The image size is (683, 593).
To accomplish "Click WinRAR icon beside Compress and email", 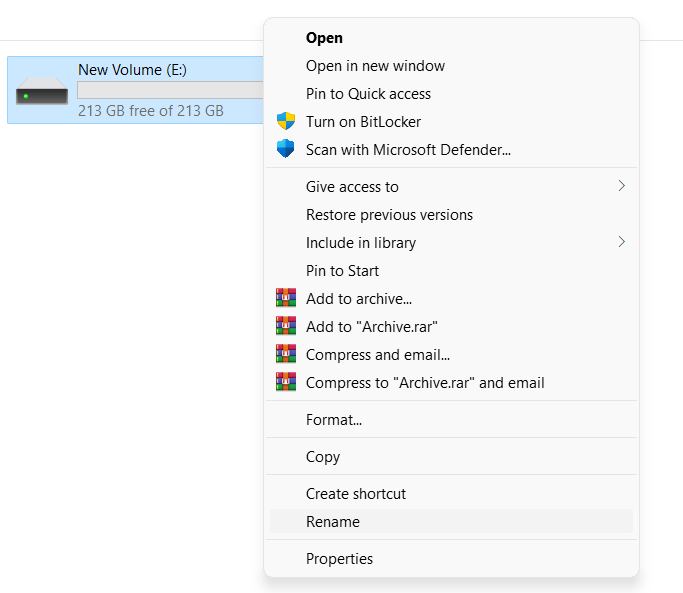I will 286,354.
